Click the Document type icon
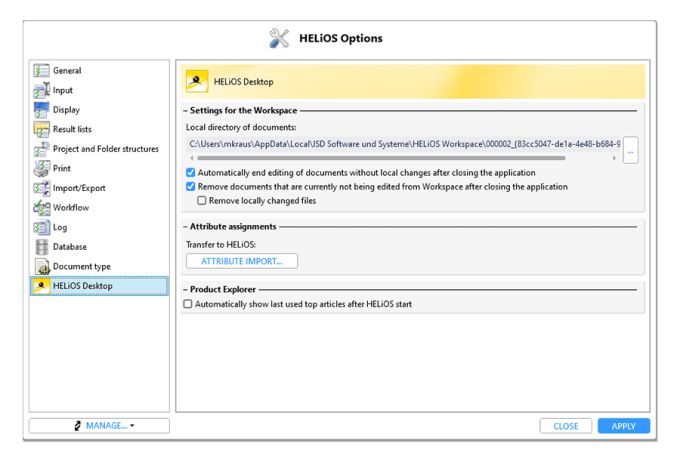 42,266
